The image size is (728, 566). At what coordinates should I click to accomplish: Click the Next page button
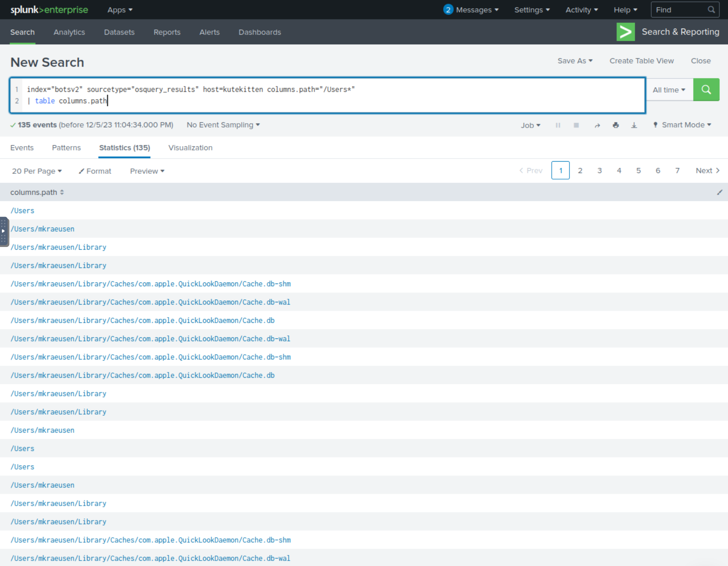pyautogui.click(x=707, y=170)
